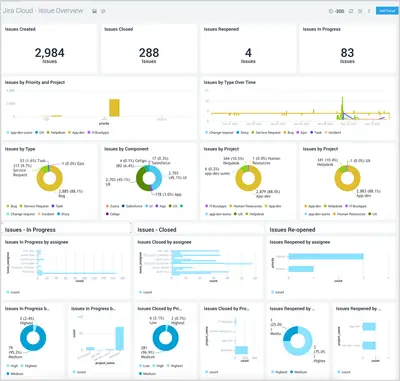Click the Add Panel button
The height and width of the screenshot is (381, 400).
pyautogui.click(x=387, y=11)
